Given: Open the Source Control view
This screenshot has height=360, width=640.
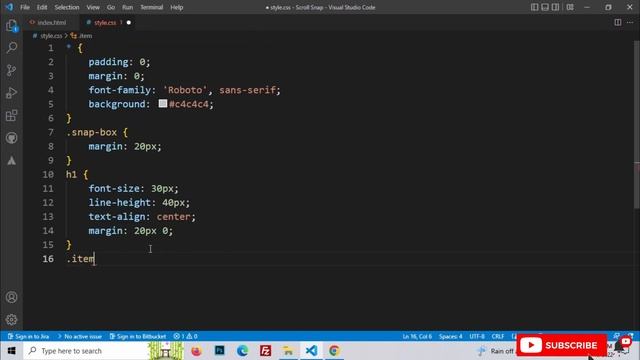Looking at the screenshot, I should (11, 70).
